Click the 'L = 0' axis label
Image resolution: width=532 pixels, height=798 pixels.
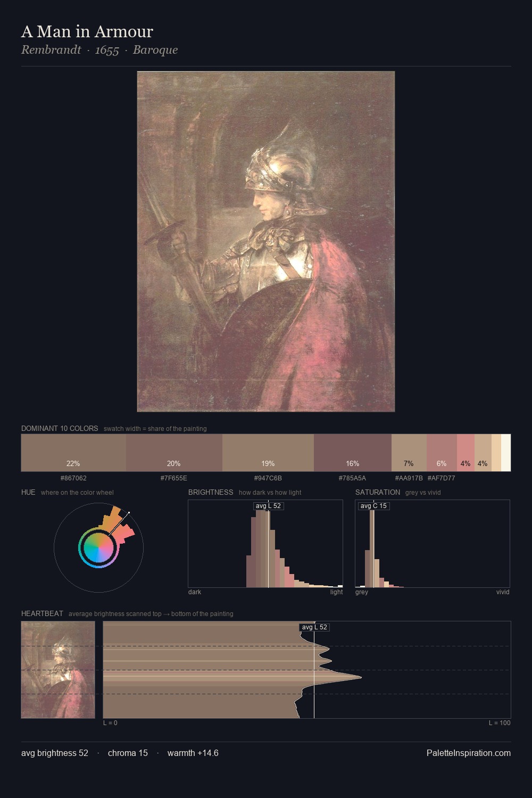pyautogui.click(x=110, y=723)
